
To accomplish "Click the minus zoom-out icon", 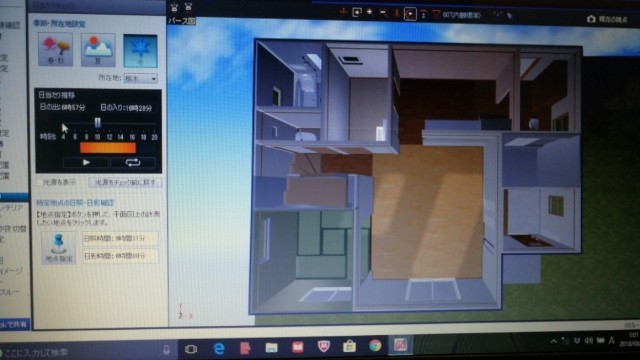I will coord(383,13).
